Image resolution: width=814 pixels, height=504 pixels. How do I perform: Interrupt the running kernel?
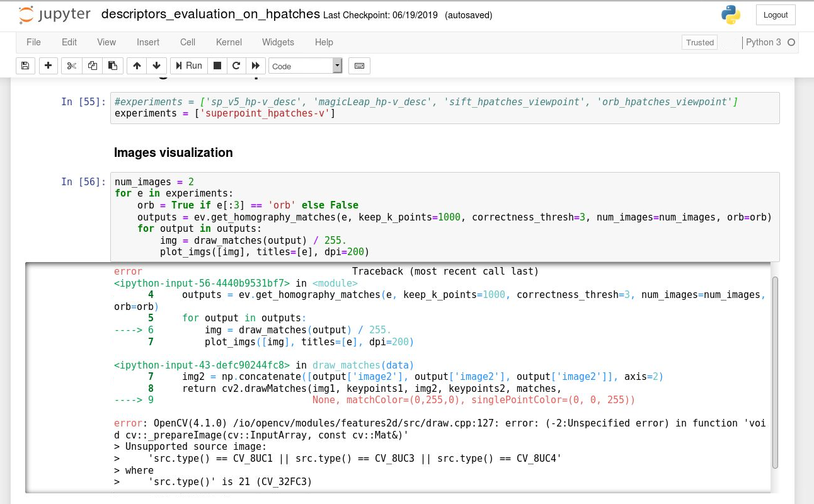click(217, 66)
